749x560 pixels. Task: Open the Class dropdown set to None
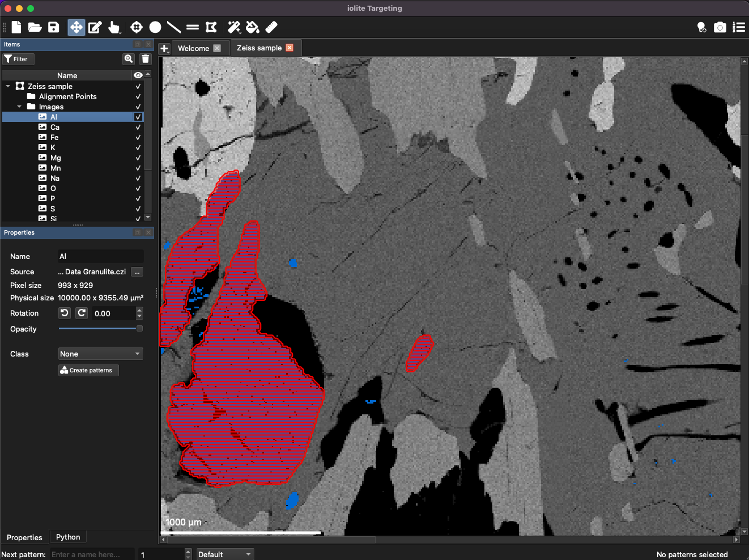100,354
